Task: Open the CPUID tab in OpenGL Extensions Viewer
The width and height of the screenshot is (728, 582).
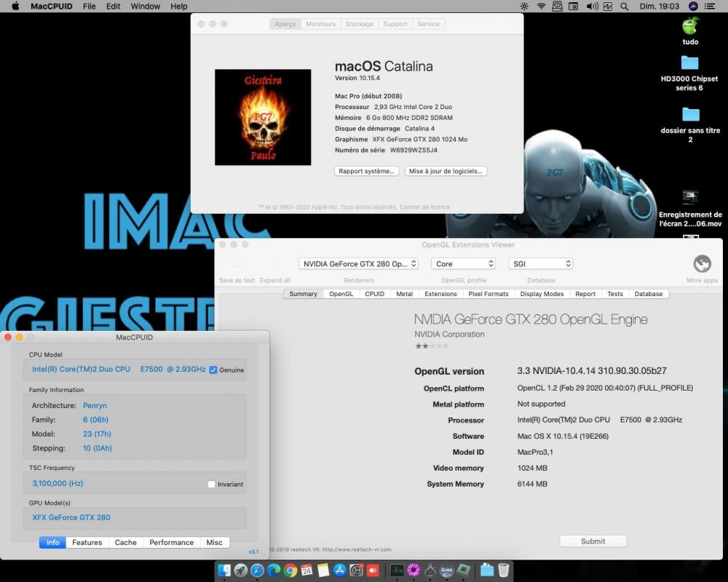Action: pyautogui.click(x=375, y=294)
